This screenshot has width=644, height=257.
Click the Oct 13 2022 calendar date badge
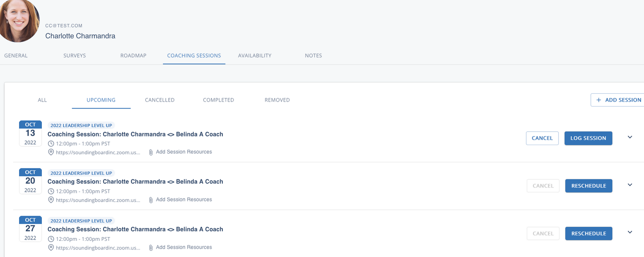pos(30,133)
